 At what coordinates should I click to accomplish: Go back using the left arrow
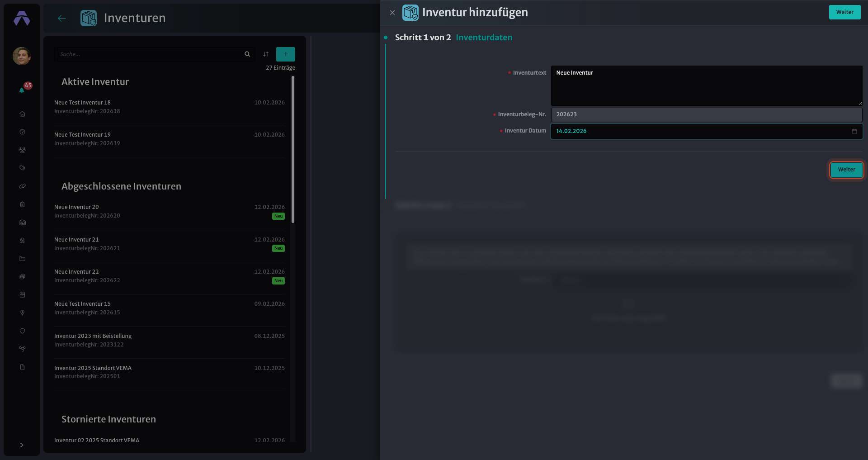click(x=62, y=18)
